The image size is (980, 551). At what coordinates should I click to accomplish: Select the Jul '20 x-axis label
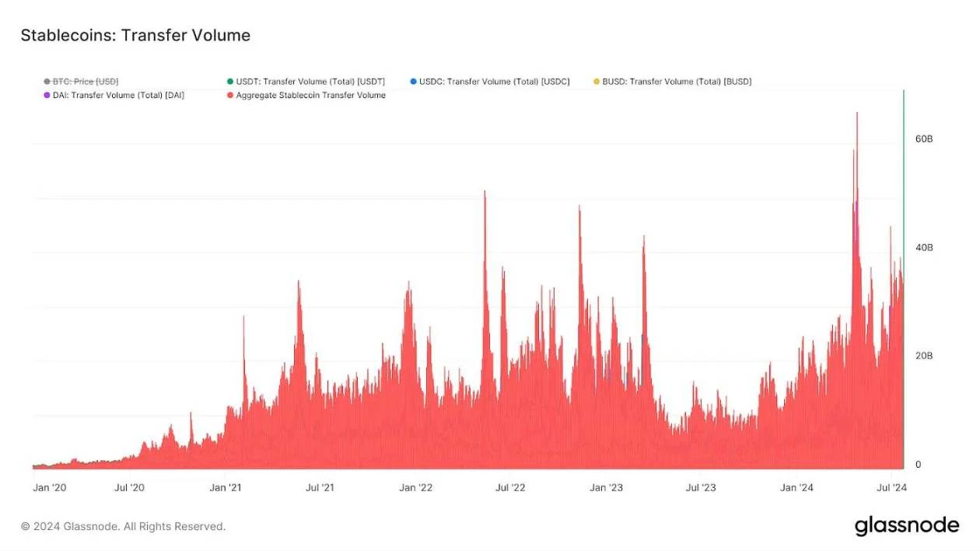(x=130, y=488)
